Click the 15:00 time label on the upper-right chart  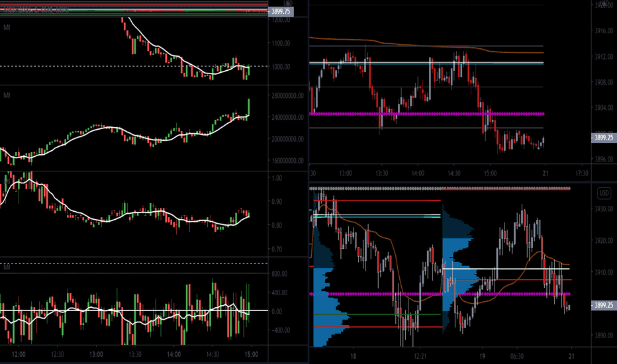[491, 173]
